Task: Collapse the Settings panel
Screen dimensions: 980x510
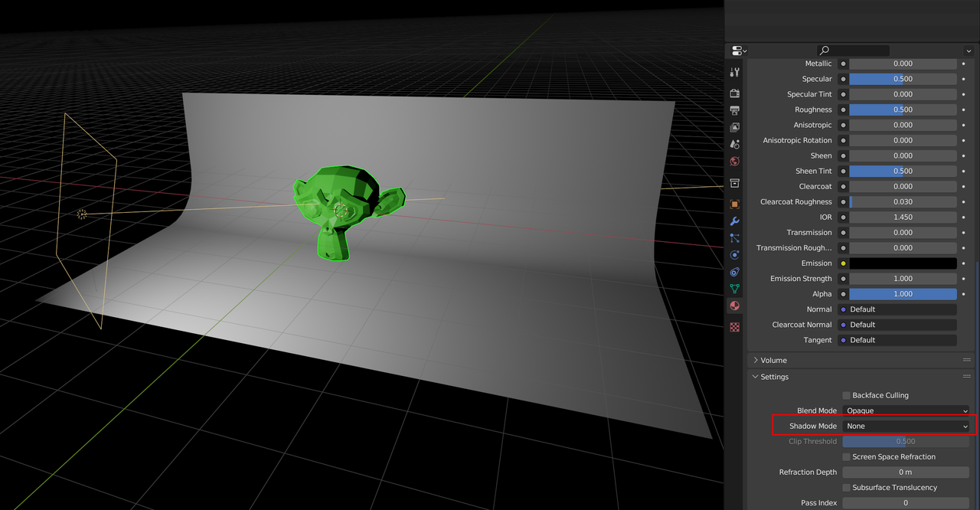Action: (756, 377)
